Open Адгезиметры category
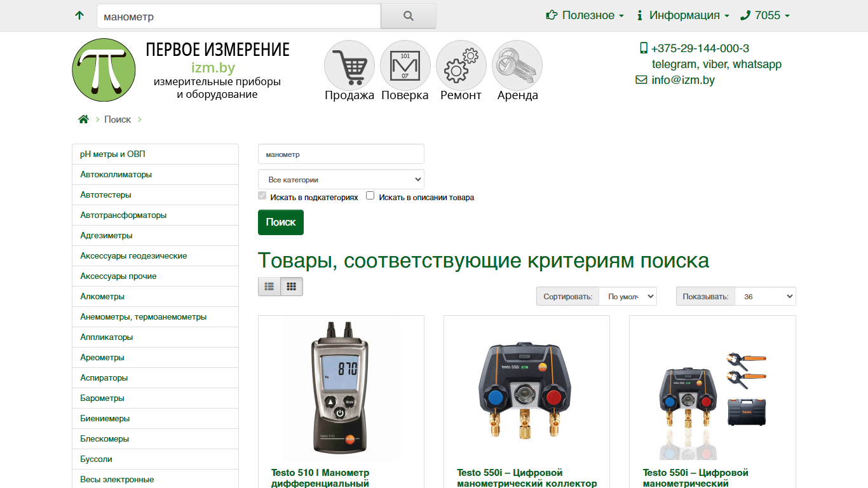This screenshot has width=868, height=488. [155, 235]
